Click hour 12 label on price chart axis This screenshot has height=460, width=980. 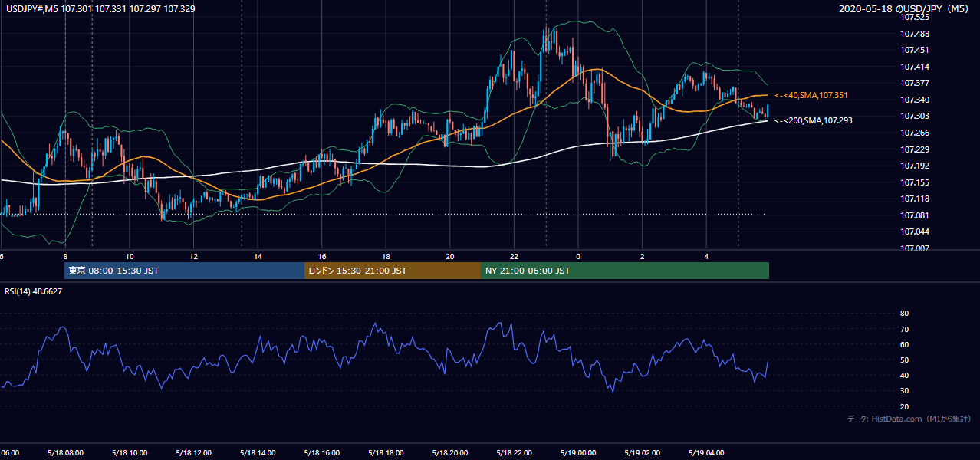(x=193, y=256)
